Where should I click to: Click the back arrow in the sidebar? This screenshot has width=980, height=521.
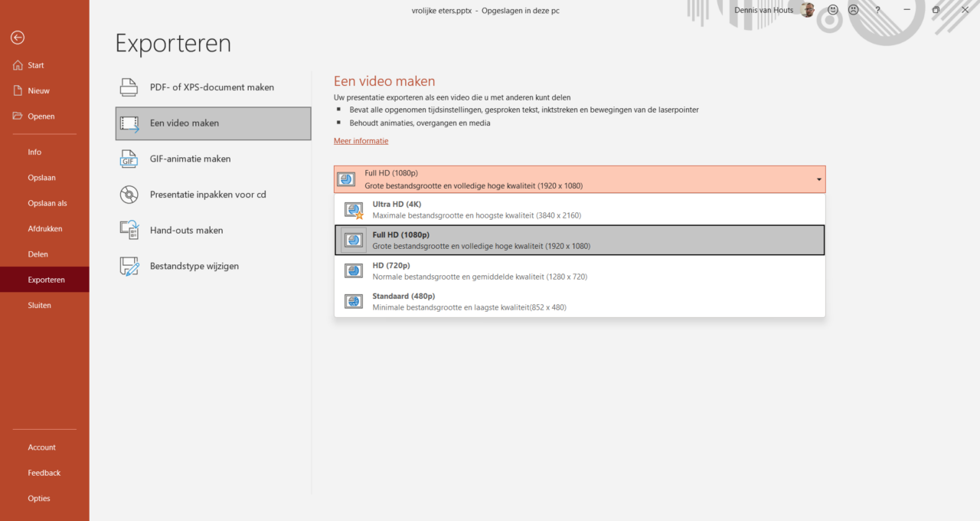point(17,37)
